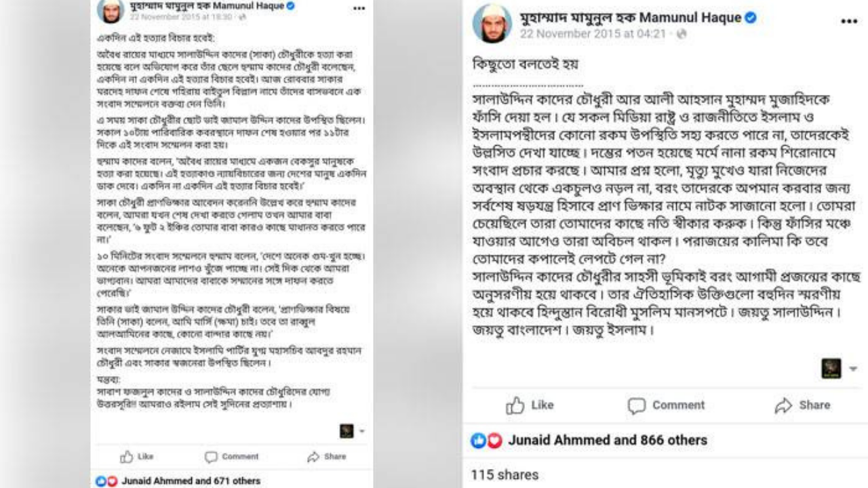This screenshot has height=488, width=868.
Task: Comment on the right post
Action: [x=666, y=405]
